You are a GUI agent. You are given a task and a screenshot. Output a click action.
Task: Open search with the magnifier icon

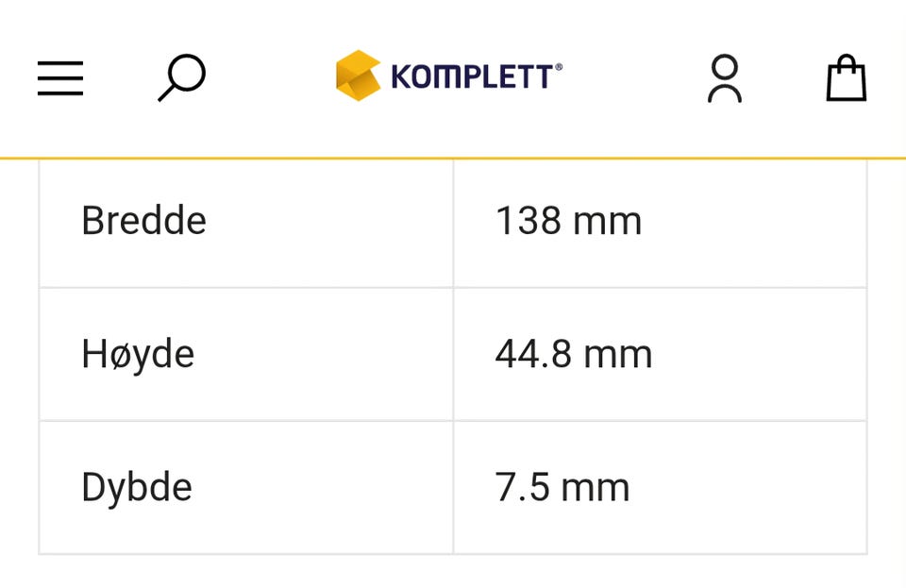click(x=182, y=77)
